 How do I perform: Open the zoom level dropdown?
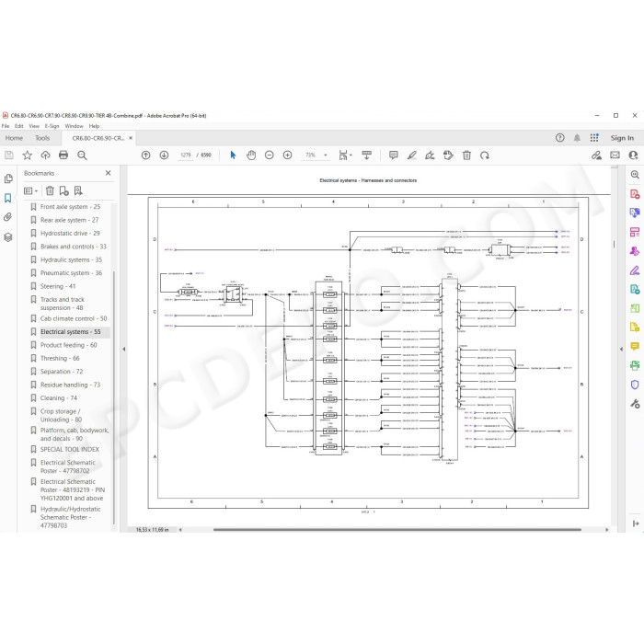click(326, 155)
